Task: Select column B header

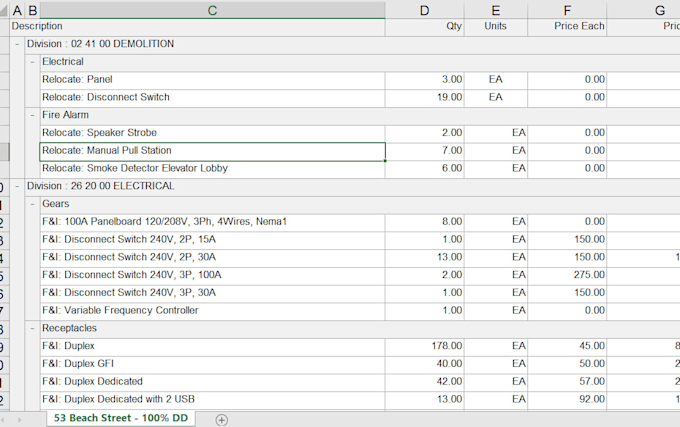Action: [33, 10]
